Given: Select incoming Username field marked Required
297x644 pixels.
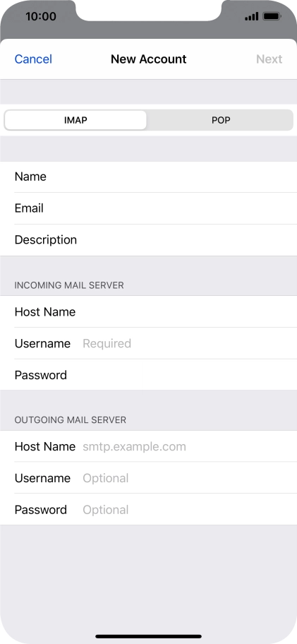Looking at the screenshot, I should pos(148,343).
